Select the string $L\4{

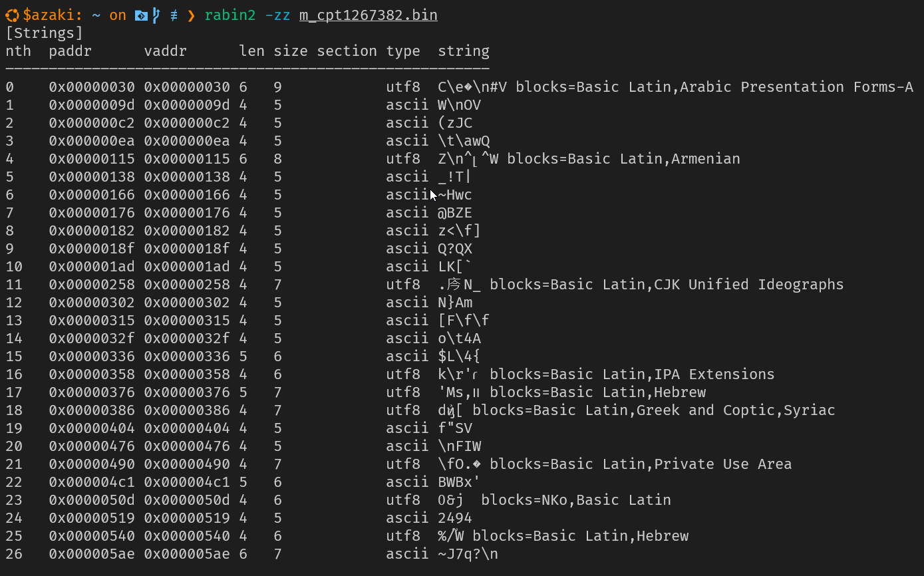pos(460,357)
